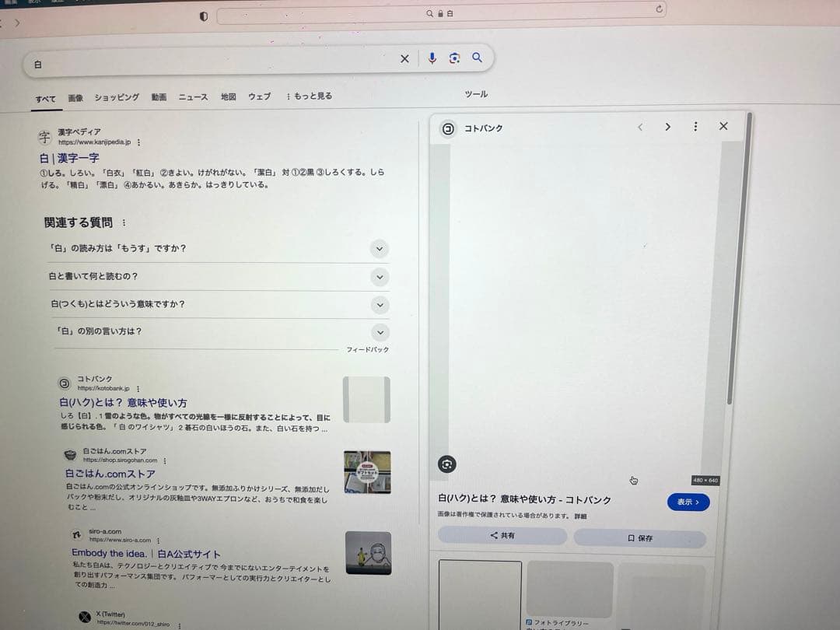Viewport: 840px width, 630px height.
Task: Switch to the 画像 tab
Action: [x=75, y=98]
